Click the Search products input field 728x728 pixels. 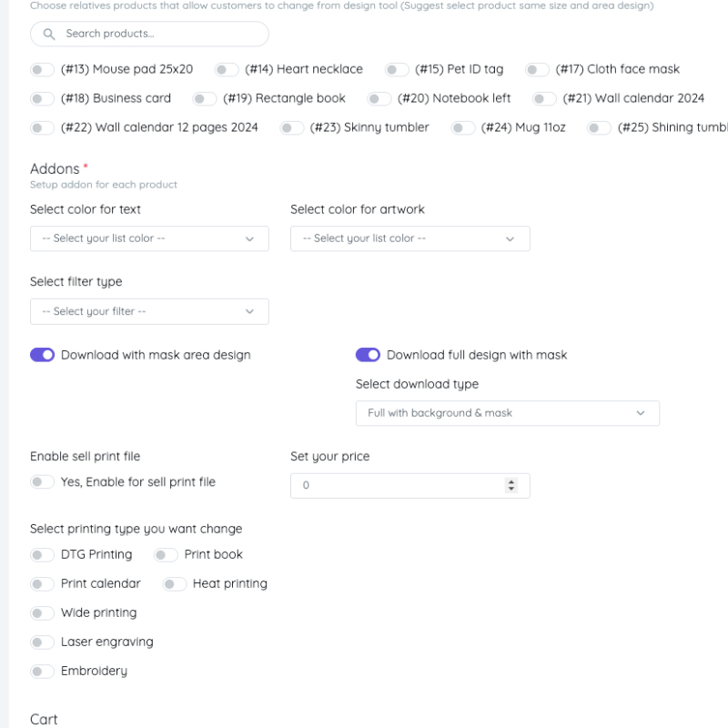(159, 35)
